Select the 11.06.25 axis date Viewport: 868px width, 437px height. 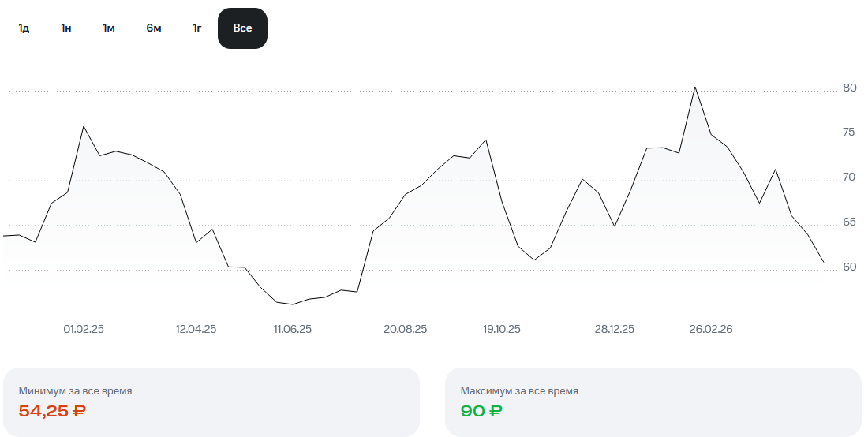coord(292,329)
